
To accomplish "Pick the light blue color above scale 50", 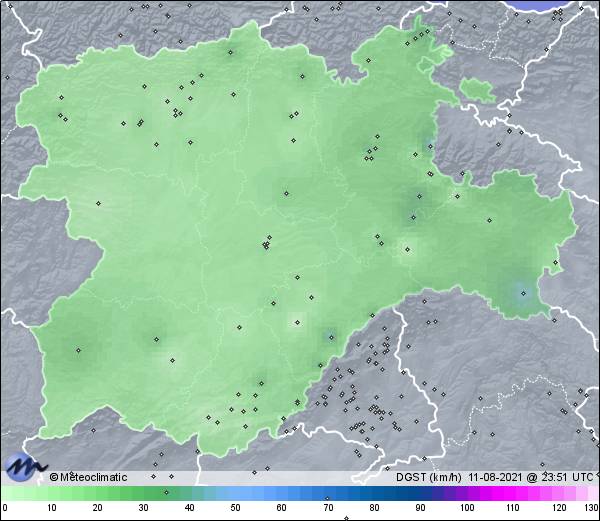I will coord(235,493).
